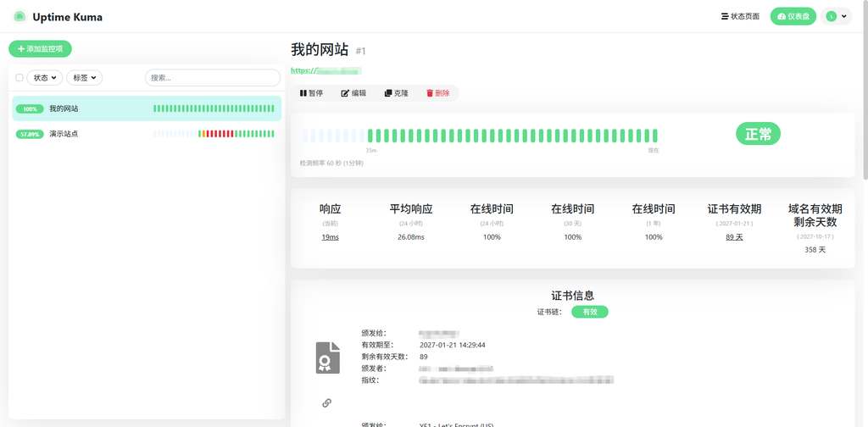Expand the 标签 tag filter dropdown
The width and height of the screenshot is (868, 427).
tap(84, 78)
